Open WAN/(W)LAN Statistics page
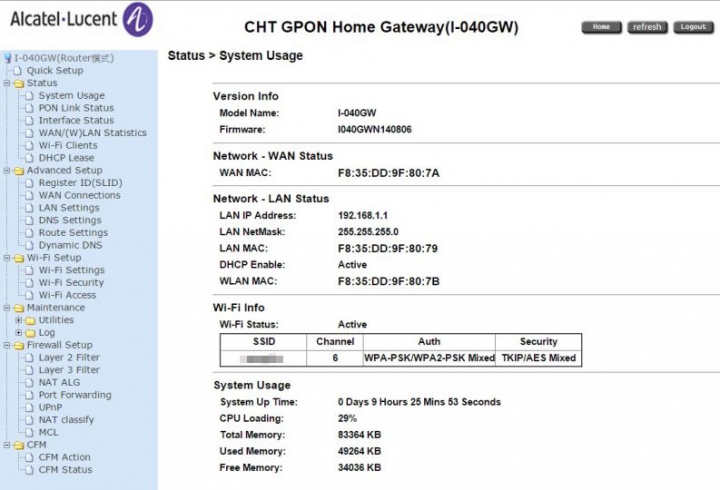Screen dimensions: 720x490 click(x=93, y=133)
